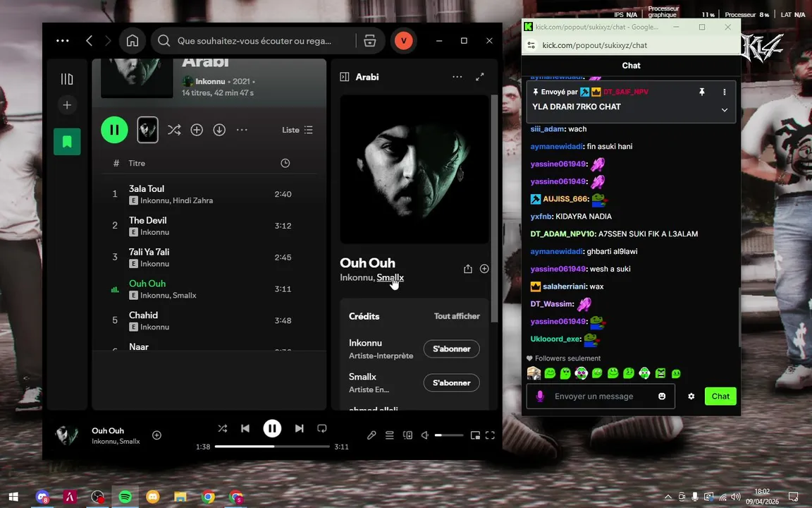This screenshot has width=812, height=508.
Task: Open the green bookmarked playlist in sidebar
Action: click(x=67, y=142)
